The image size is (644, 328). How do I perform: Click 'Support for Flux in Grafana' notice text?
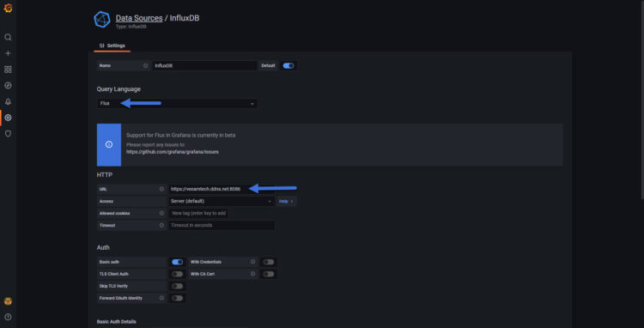(x=180, y=135)
